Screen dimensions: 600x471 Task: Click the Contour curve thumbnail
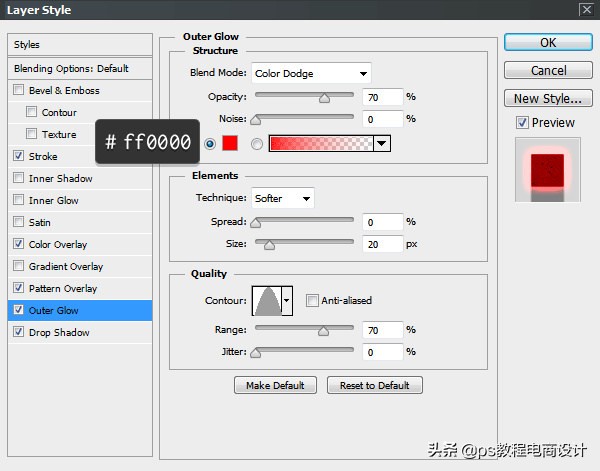coord(267,301)
